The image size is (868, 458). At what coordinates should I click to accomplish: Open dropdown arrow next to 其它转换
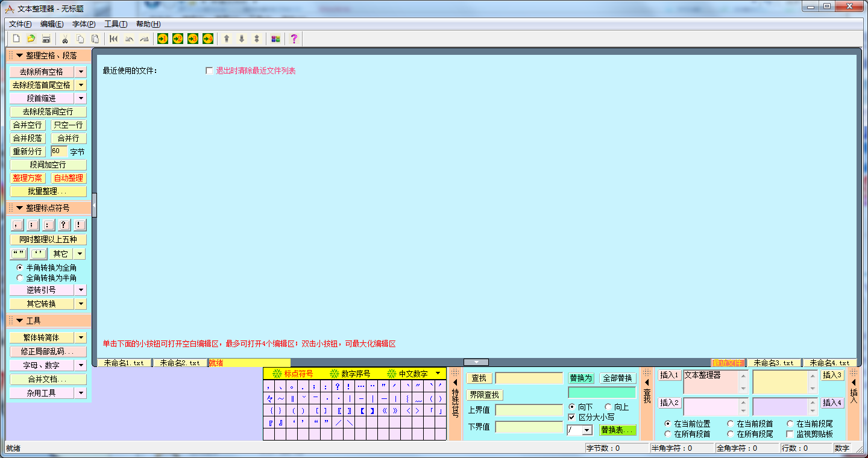(x=81, y=304)
